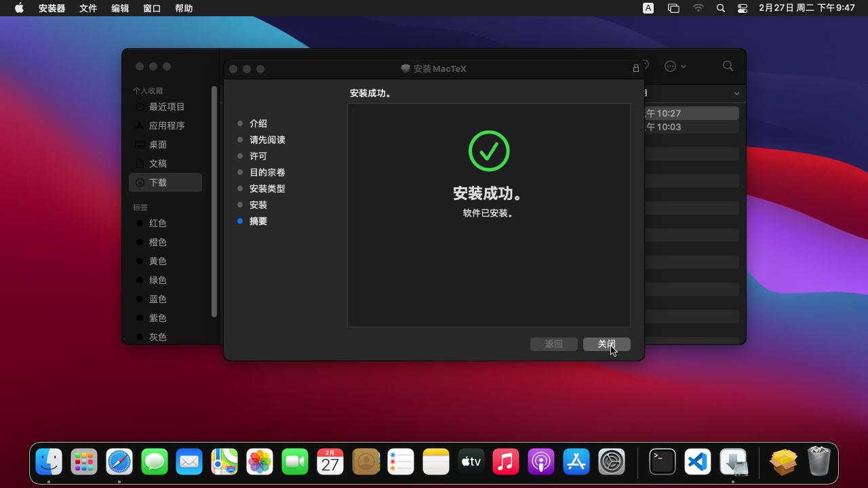
Task: Click the Finder sidebar scrollbar
Action: [x=214, y=201]
